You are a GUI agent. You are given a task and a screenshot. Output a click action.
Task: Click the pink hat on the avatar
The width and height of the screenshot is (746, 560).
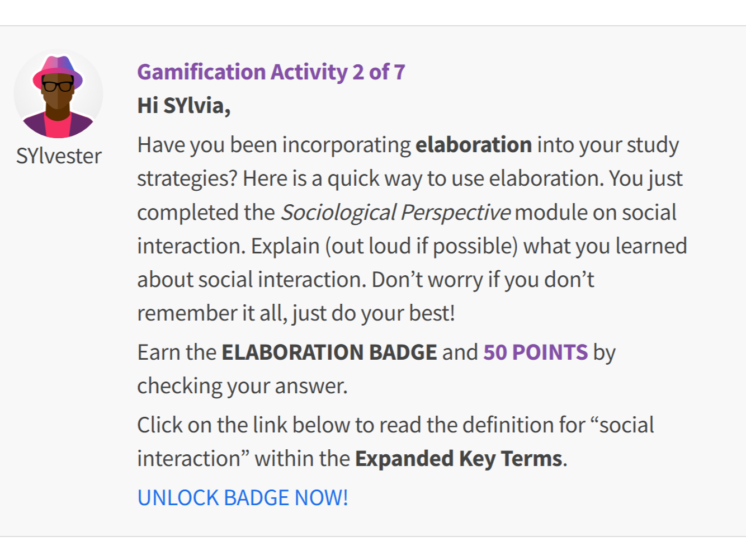[58, 72]
